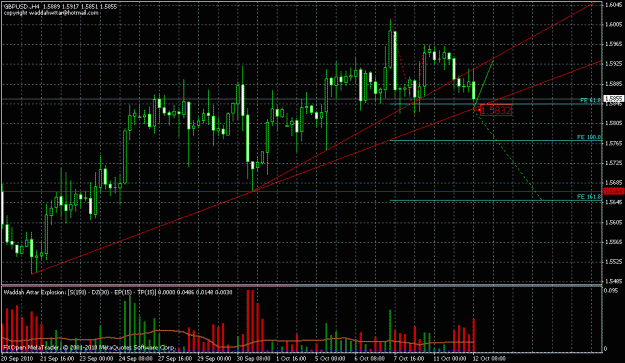Click the 27 Sep 16:00 time label
625x363 pixels.
175,359
